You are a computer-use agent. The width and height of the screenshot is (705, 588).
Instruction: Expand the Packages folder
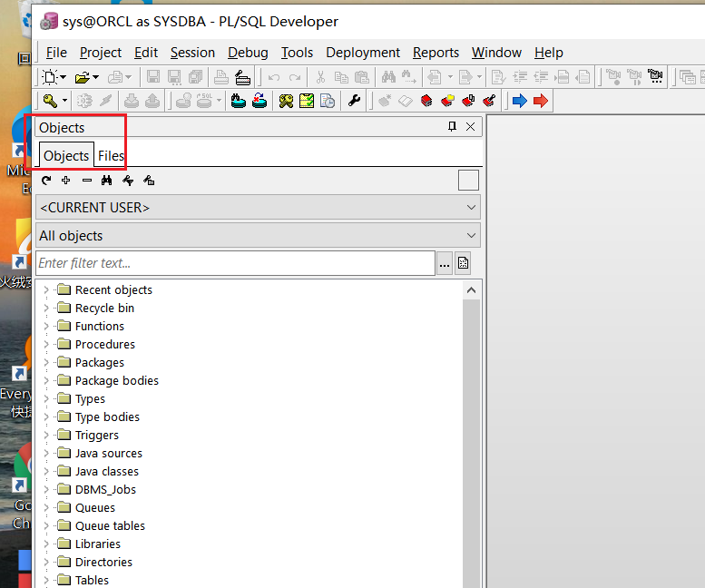tap(46, 362)
